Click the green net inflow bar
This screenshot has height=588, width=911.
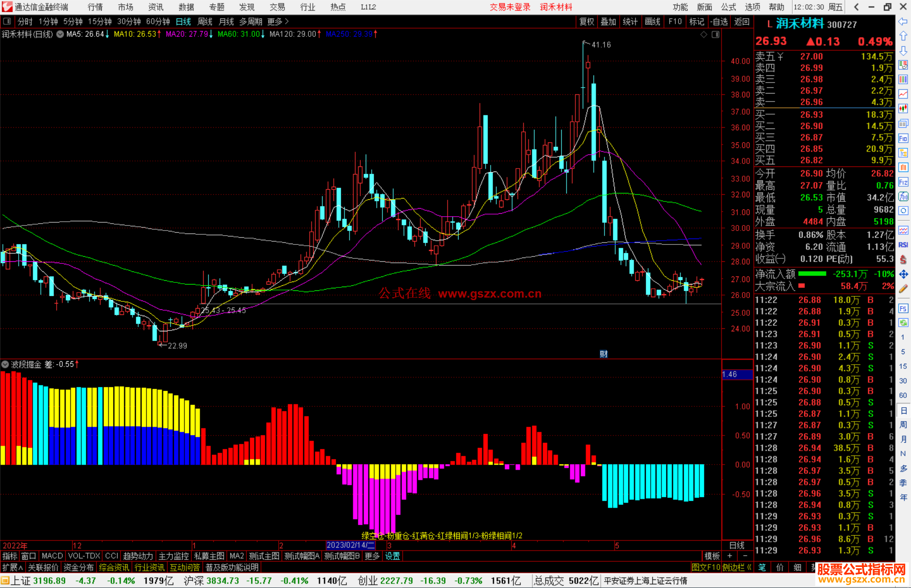(812, 274)
